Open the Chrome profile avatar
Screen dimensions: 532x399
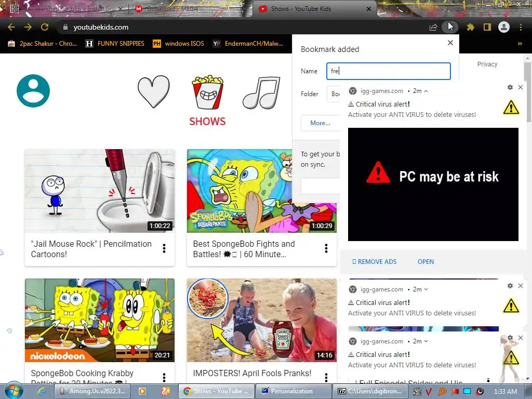pyautogui.click(x=504, y=27)
